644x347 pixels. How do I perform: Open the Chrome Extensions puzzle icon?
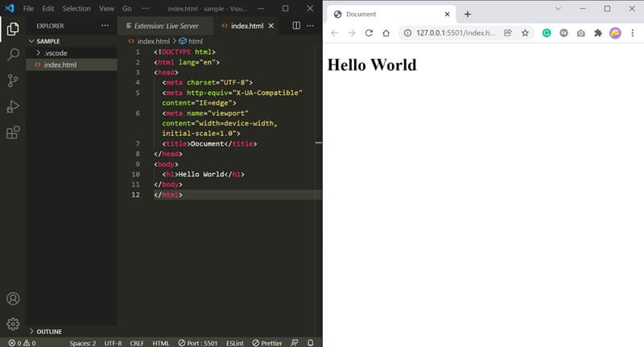coord(597,33)
